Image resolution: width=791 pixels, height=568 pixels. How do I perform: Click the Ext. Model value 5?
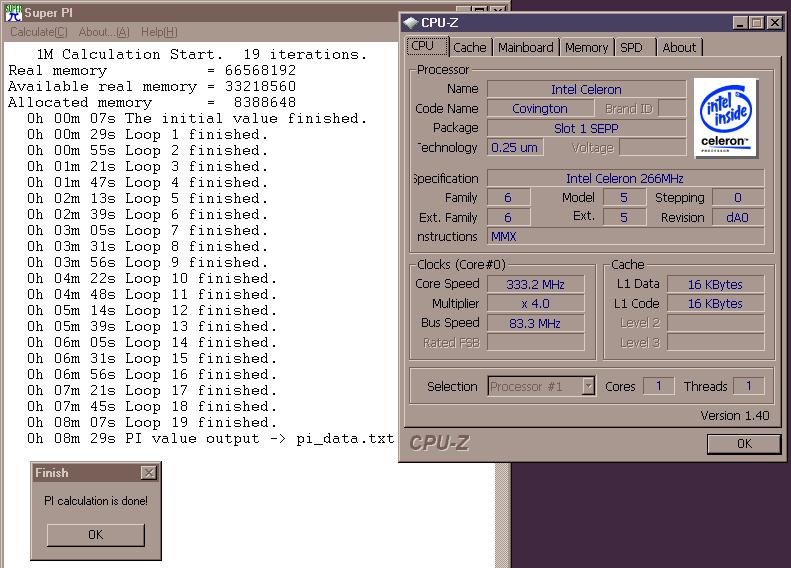624,217
